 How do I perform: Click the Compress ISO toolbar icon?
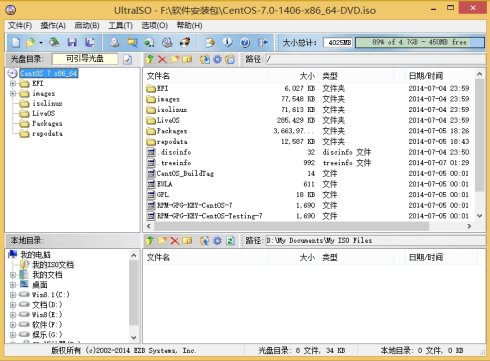(x=132, y=42)
